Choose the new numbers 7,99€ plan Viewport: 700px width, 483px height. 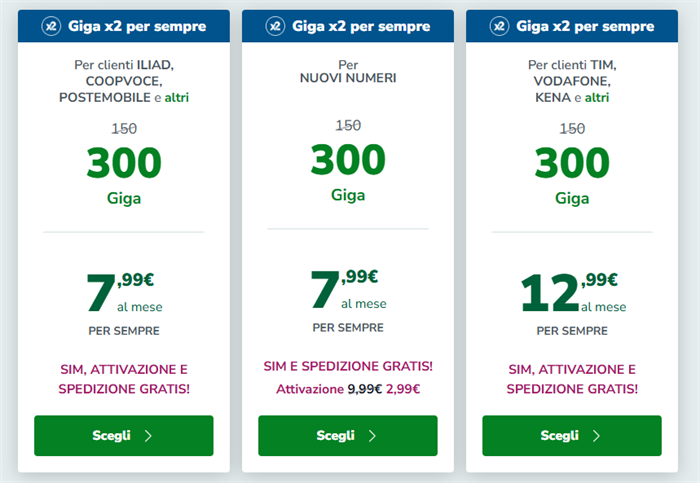[348, 436]
